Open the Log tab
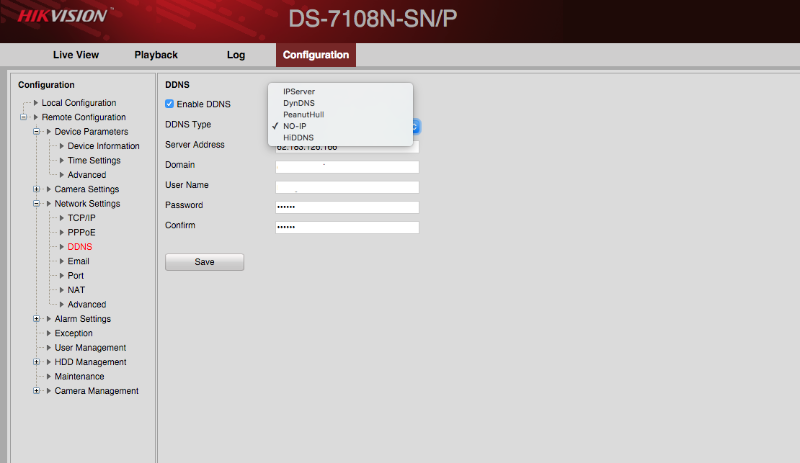The width and height of the screenshot is (800, 463). [x=236, y=55]
